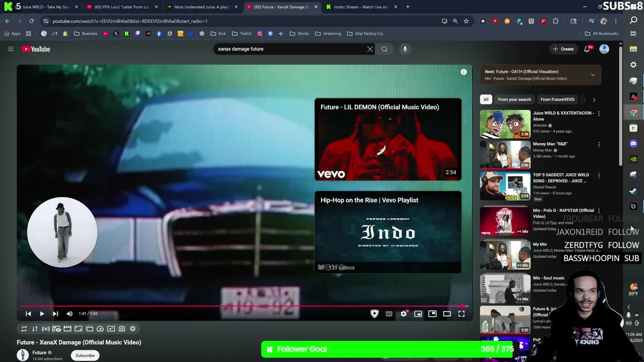Open the player settings gear

(x=404, y=314)
